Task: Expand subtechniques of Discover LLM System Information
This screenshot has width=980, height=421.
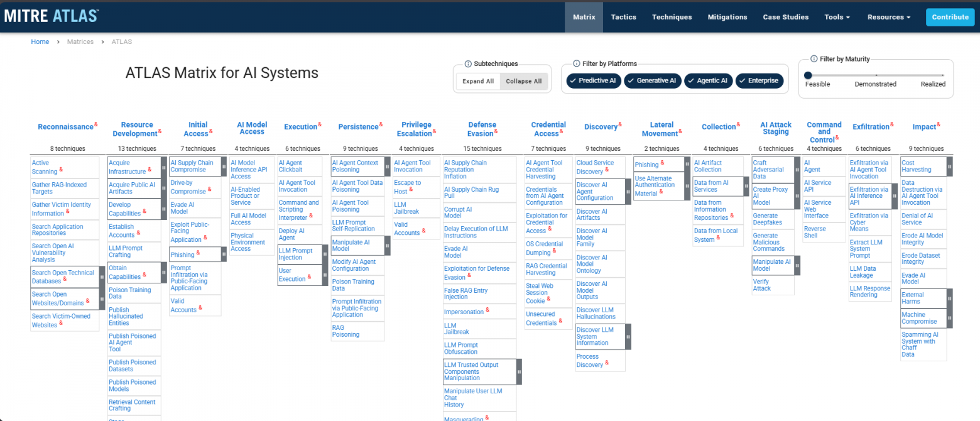Action: [x=628, y=336]
